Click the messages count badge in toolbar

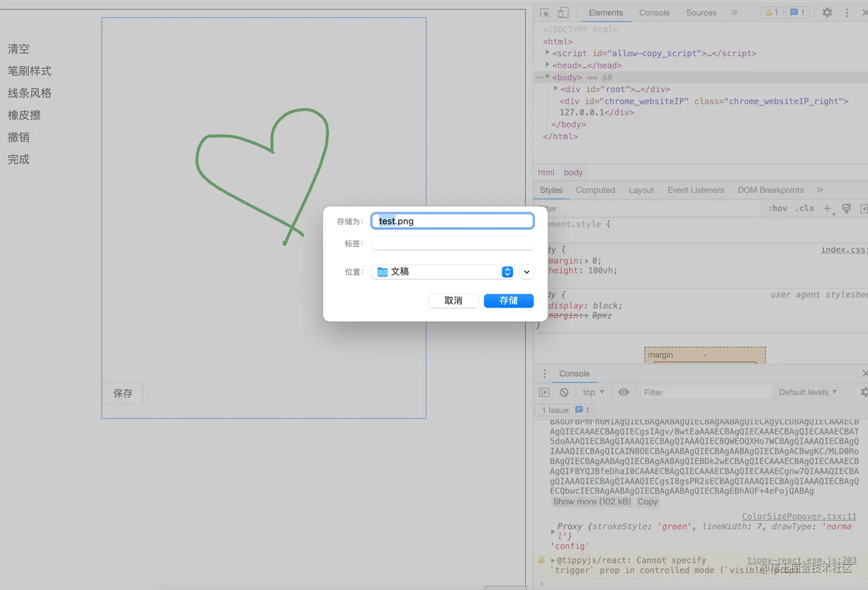797,13
